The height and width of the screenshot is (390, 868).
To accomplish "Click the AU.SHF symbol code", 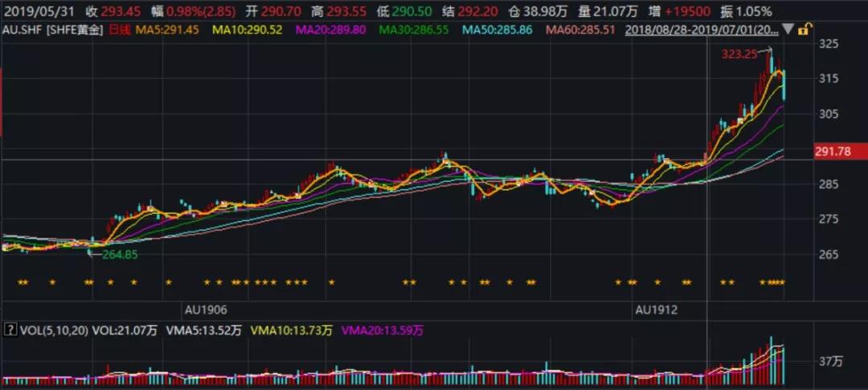I will tap(22, 30).
